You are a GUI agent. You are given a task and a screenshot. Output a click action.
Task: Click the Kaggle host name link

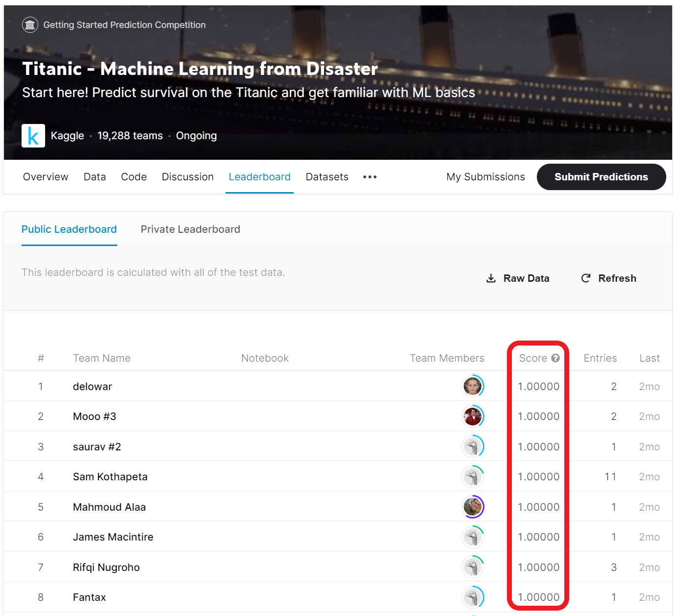click(67, 136)
